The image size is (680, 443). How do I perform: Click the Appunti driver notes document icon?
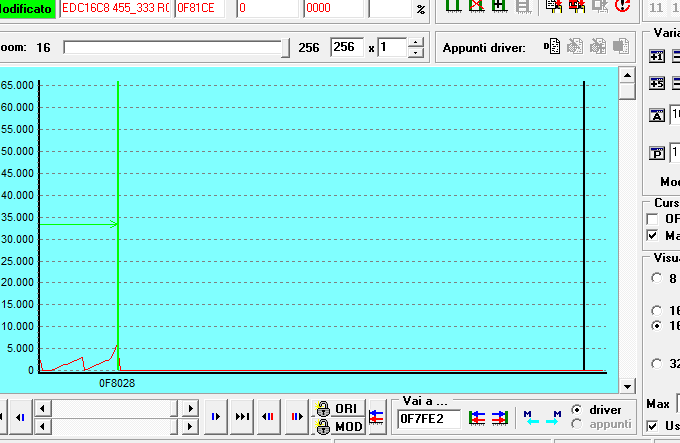[551, 46]
